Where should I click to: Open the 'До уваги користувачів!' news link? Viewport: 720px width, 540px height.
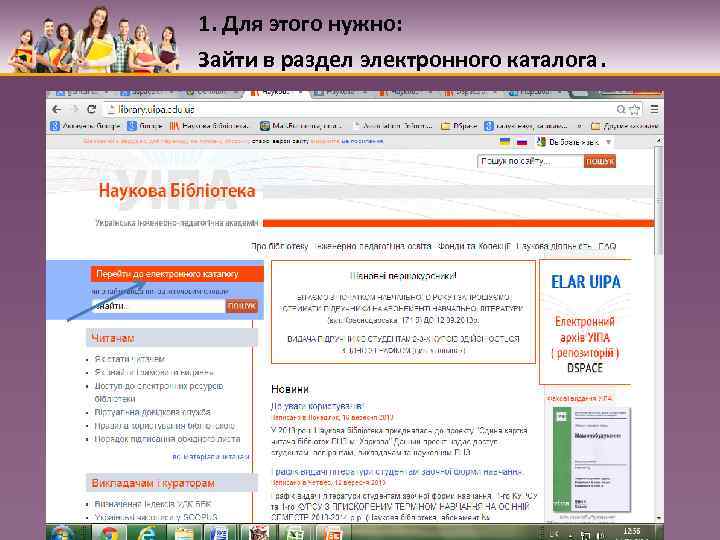pos(317,406)
